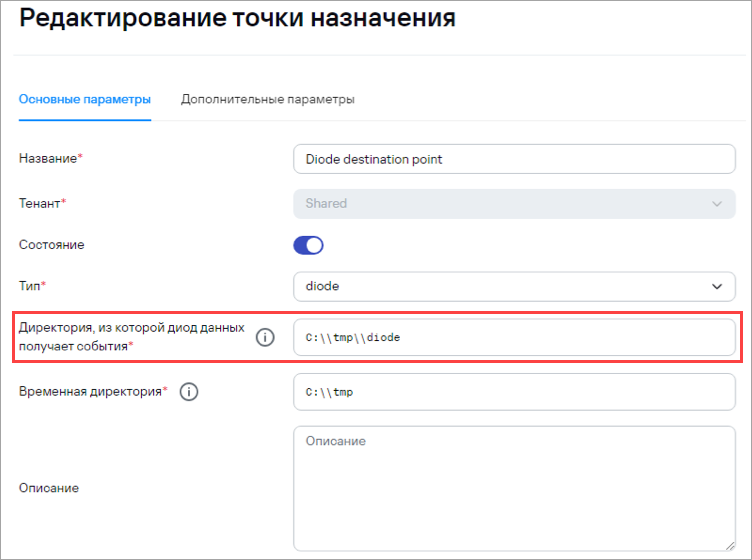Click inside the Описание text area
This screenshot has height=560, width=752.
514,489
